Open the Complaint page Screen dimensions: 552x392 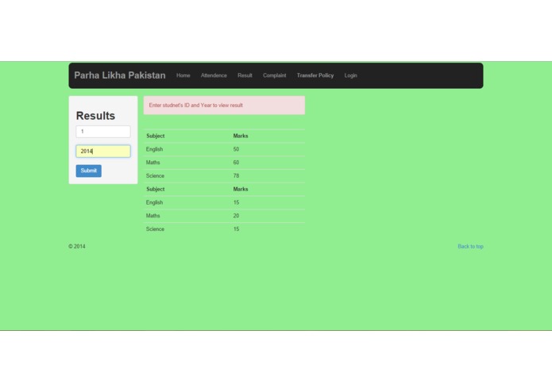click(x=274, y=75)
